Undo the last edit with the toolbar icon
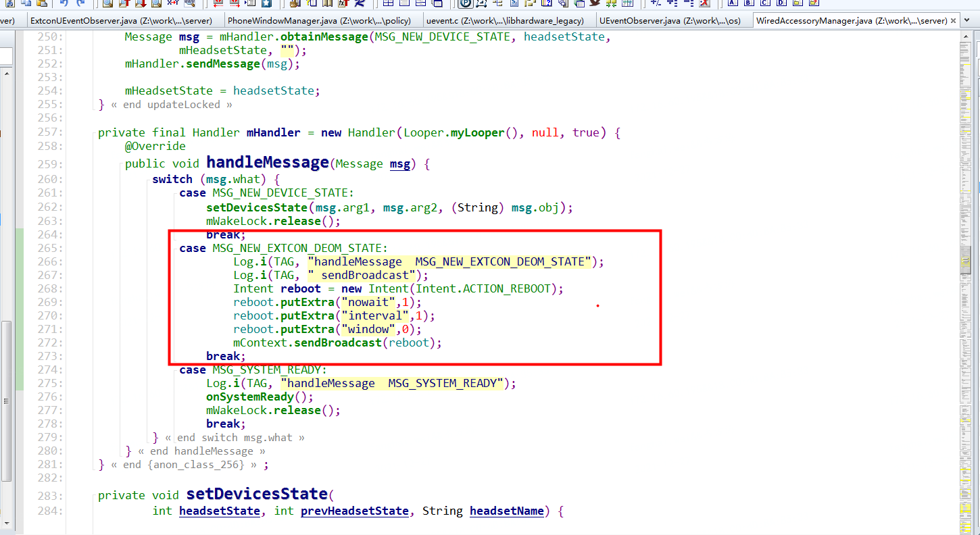The height and width of the screenshot is (535, 980). click(x=64, y=5)
